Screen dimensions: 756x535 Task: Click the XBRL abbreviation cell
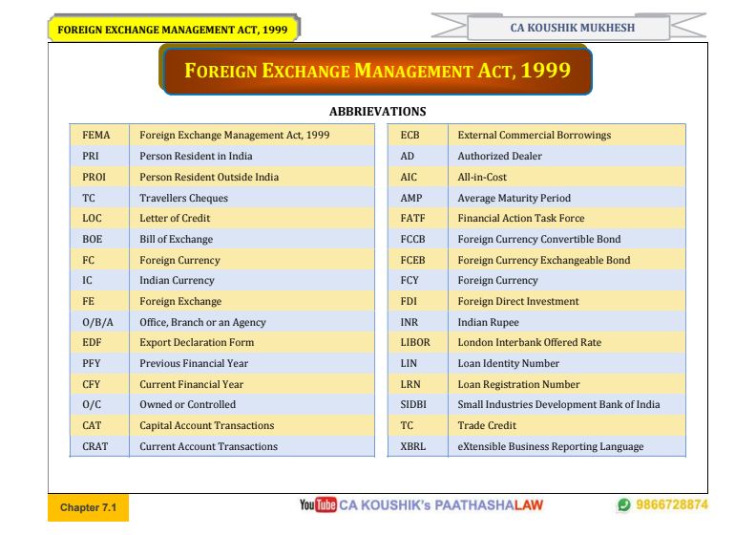click(x=413, y=446)
